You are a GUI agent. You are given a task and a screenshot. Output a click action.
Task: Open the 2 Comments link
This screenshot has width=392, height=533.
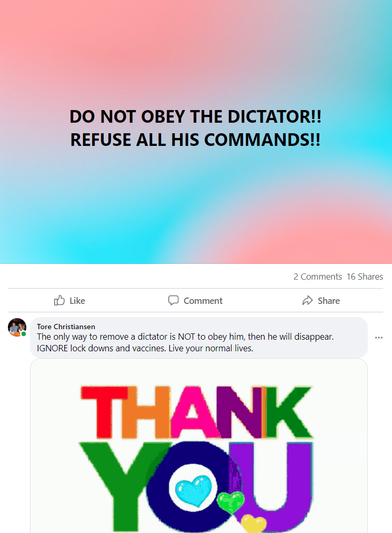click(318, 277)
